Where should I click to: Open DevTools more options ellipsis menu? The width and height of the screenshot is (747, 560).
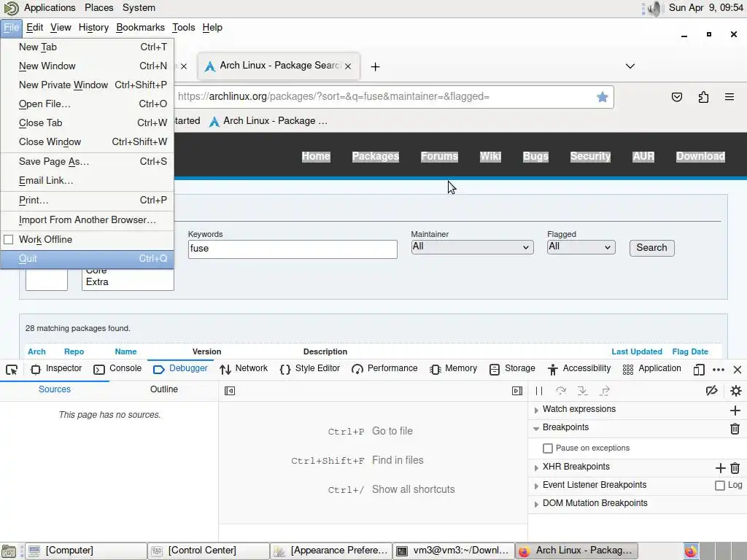(719, 370)
